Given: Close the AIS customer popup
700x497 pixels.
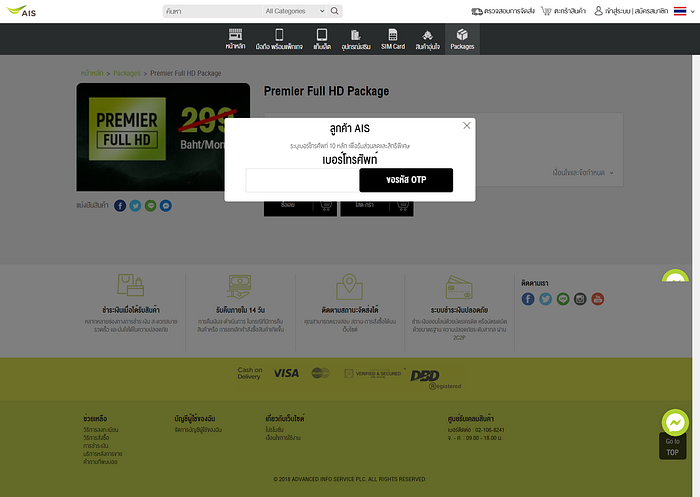Looking at the screenshot, I should [x=467, y=126].
